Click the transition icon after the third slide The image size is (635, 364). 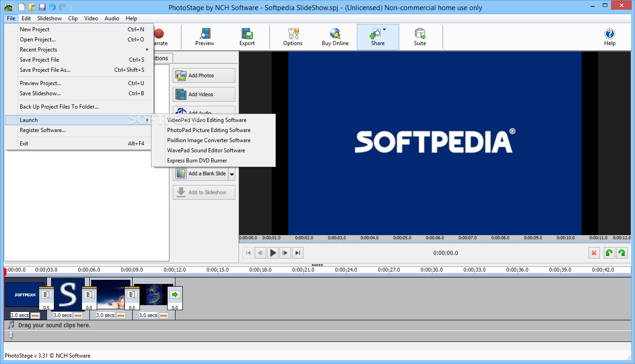click(x=132, y=295)
